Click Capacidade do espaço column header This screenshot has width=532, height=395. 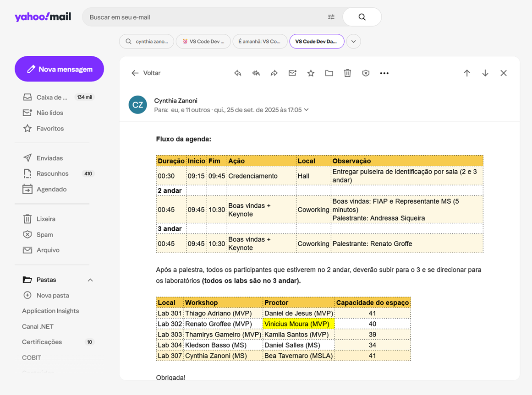[x=373, y=303]
